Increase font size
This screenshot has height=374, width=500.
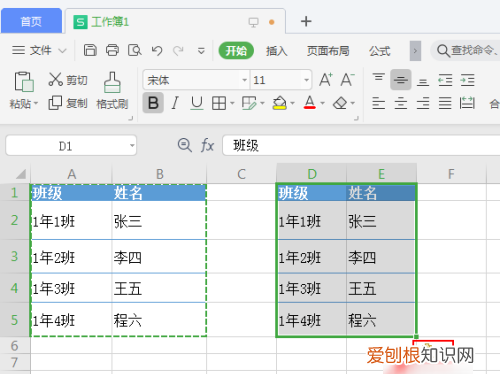click(326, 80)
